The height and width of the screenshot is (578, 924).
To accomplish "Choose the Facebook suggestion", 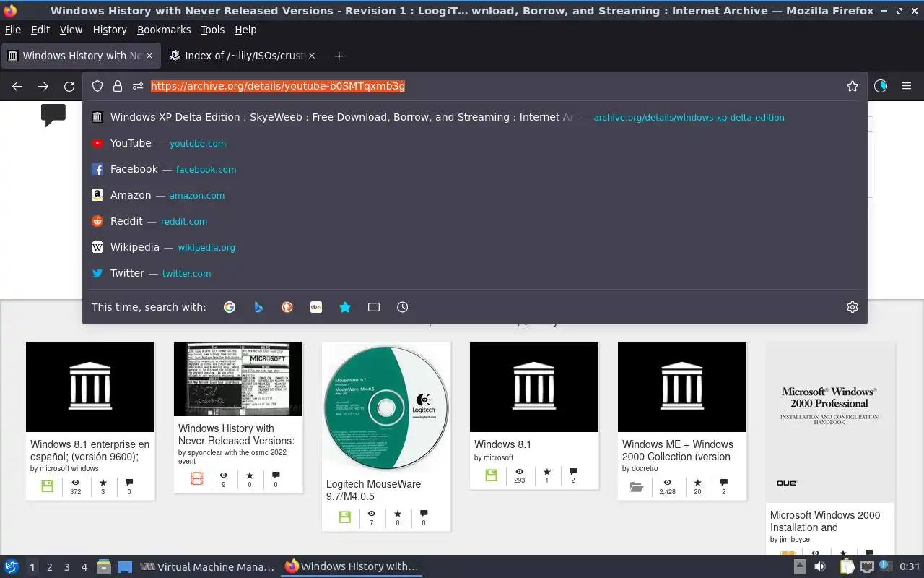I will tap(474, 169).
